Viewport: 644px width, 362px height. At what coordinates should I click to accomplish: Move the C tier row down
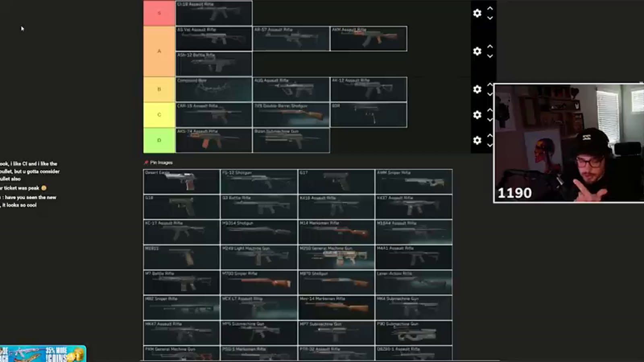pos(490,120)
